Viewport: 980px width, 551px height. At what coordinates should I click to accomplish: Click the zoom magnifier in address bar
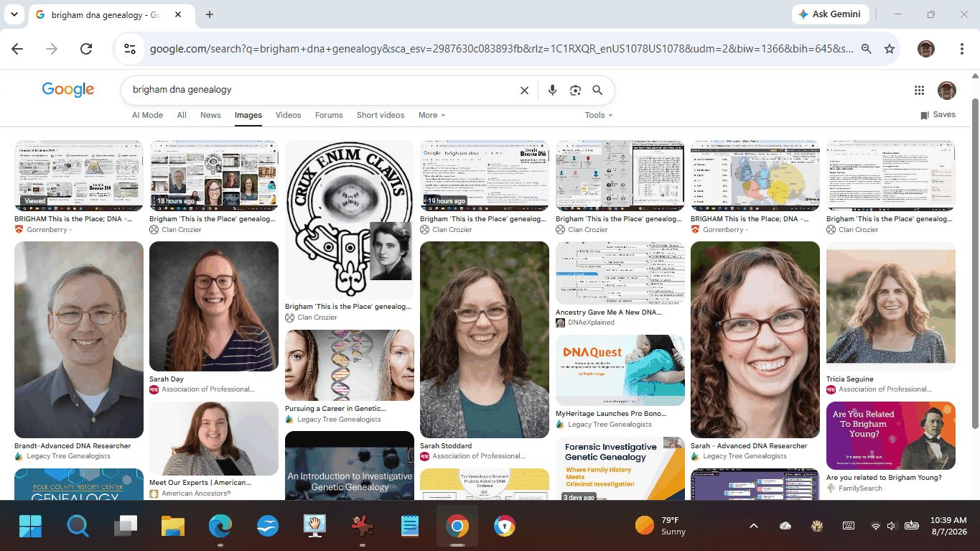pos(867,49)
